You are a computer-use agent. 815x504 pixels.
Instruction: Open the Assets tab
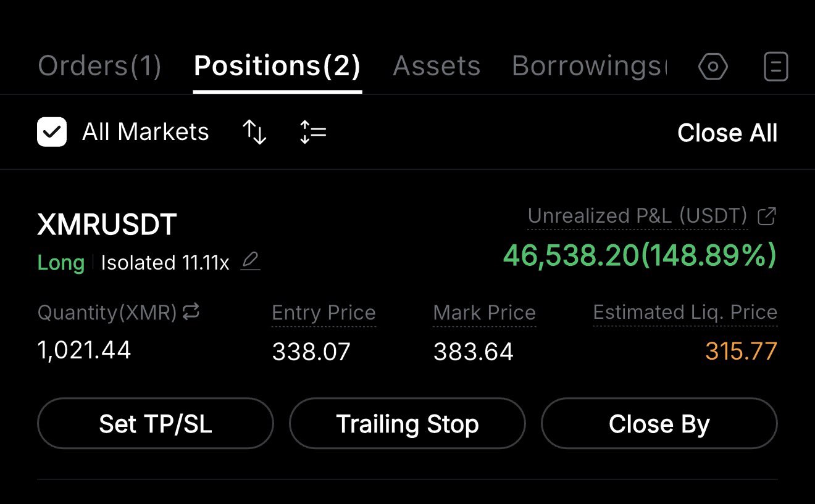pyautogui.click(x=437, y=66)
